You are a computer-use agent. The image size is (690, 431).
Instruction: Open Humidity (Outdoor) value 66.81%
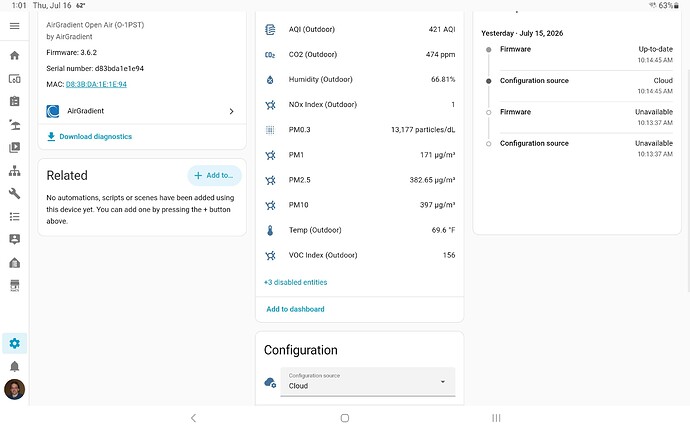(x=443, y=80)
